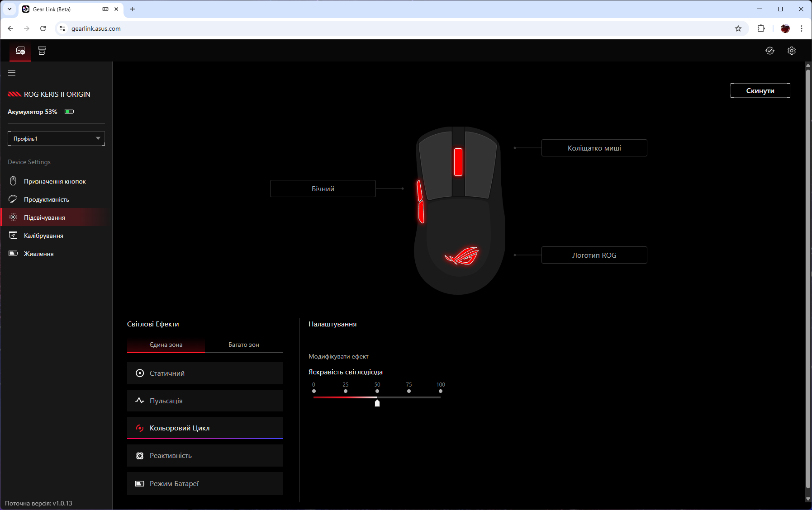Click the Яскравість світлодіода label
This screenshot has height=510, width=812.
346,372
